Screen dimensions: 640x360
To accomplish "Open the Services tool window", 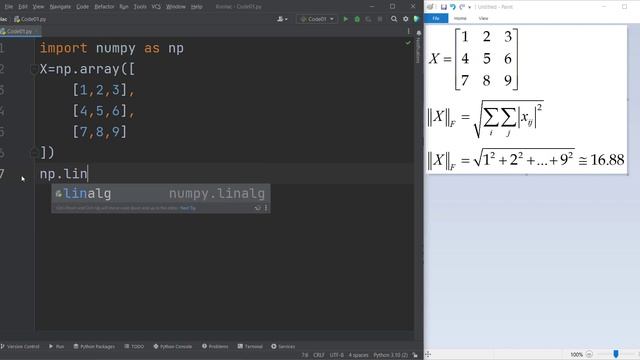I will [283, 347].
